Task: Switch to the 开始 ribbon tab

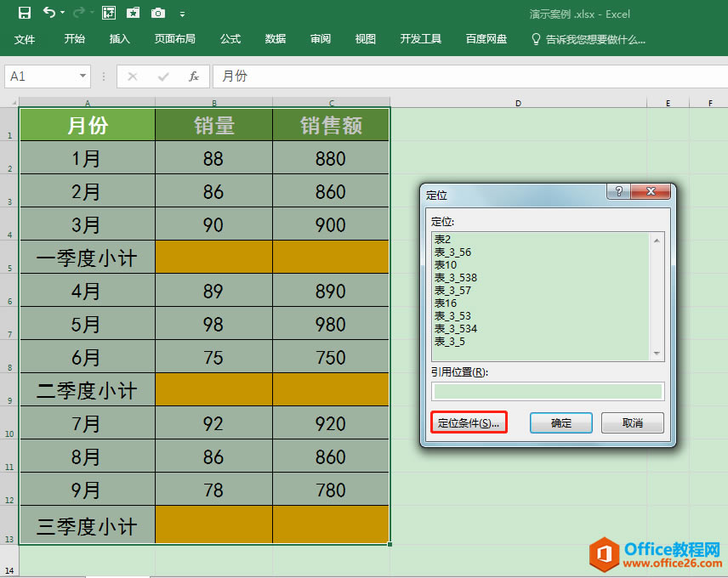Action: 74,38
